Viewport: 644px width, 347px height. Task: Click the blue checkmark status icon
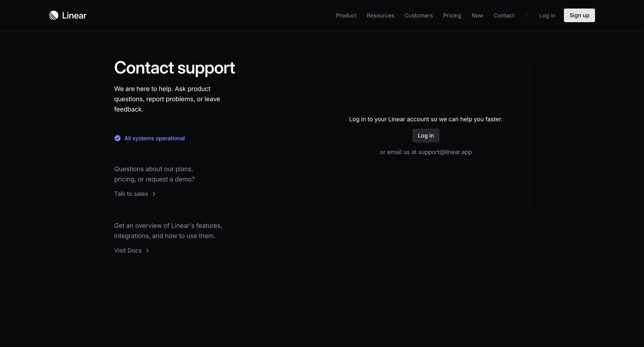click(x=118, y=138)
